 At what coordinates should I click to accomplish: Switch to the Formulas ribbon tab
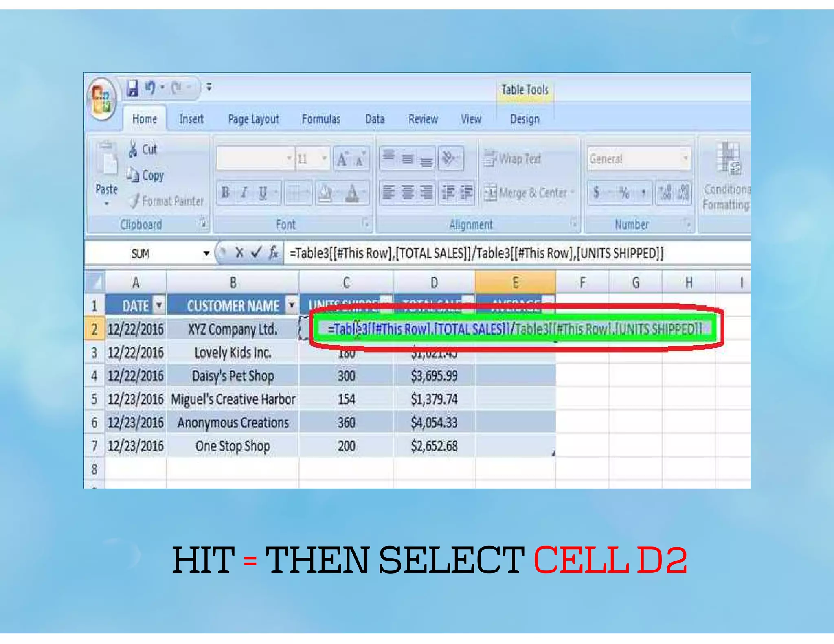pyautogui.click(x=320, y=119)
